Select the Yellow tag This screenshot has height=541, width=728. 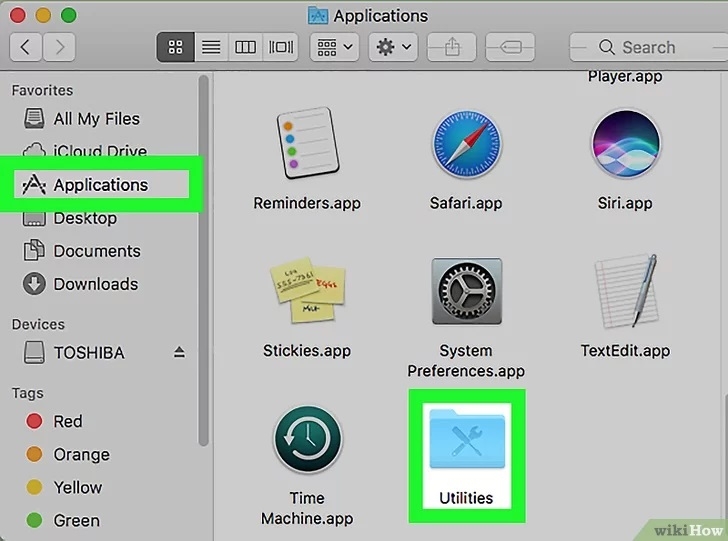[64, 487]
